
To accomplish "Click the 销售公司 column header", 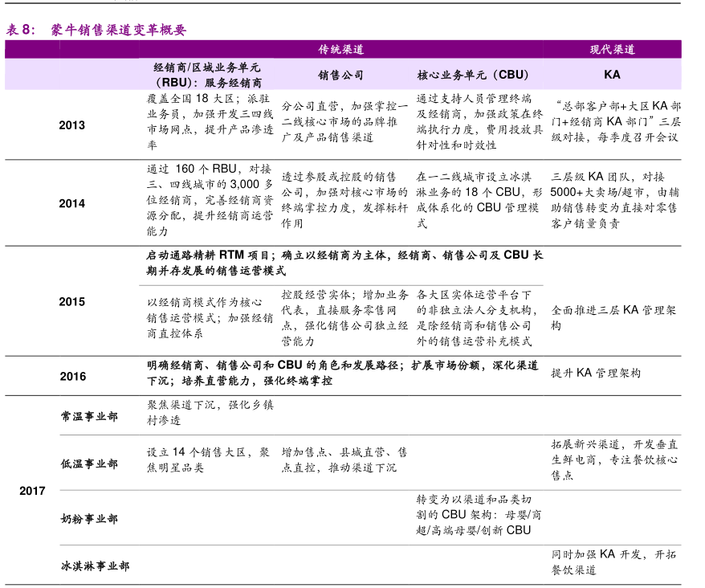I will [340, 75].
